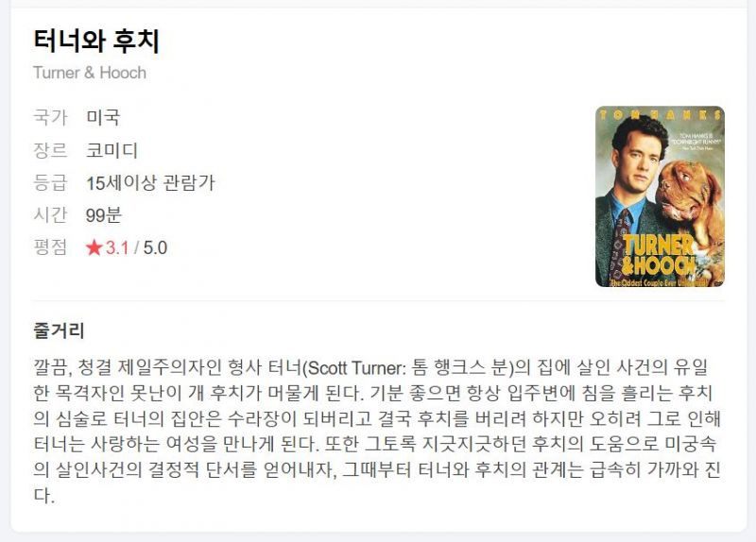
Task: Click the rating 15세이상 관람가
Action: click(150, 182)
